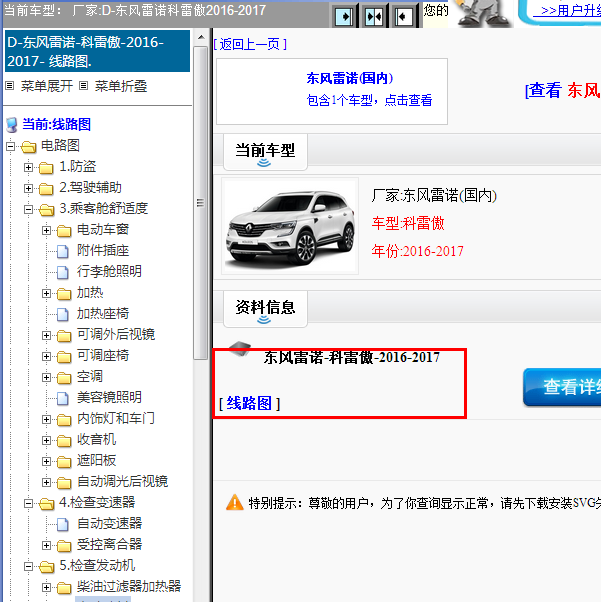Click the 遮阳板 folder icon
Screen dimensions: 601x602
pyautogui.click(x=64, y=462)
